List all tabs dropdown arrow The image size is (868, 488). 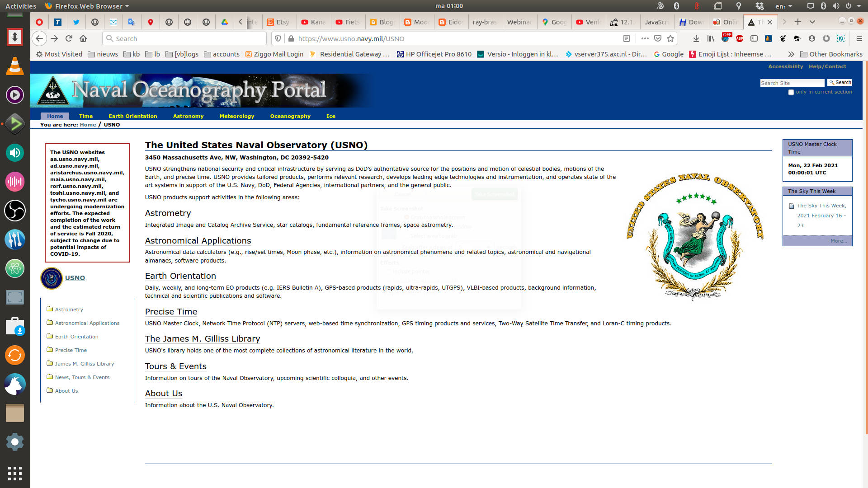click(812, 22)
